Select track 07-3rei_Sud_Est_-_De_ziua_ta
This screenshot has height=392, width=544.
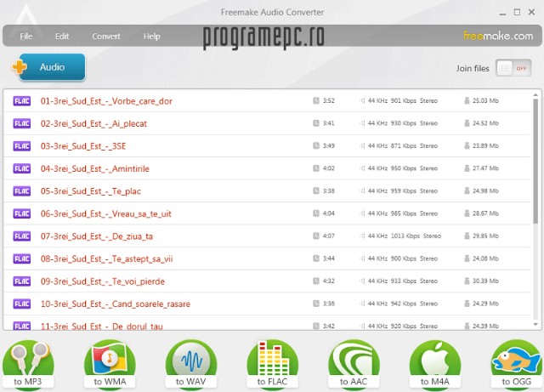tap(97, 236)
